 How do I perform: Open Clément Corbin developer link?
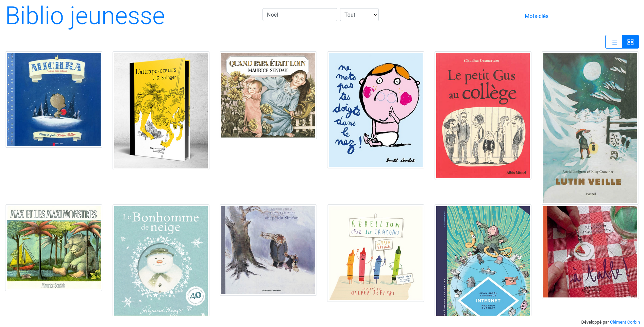625,322
